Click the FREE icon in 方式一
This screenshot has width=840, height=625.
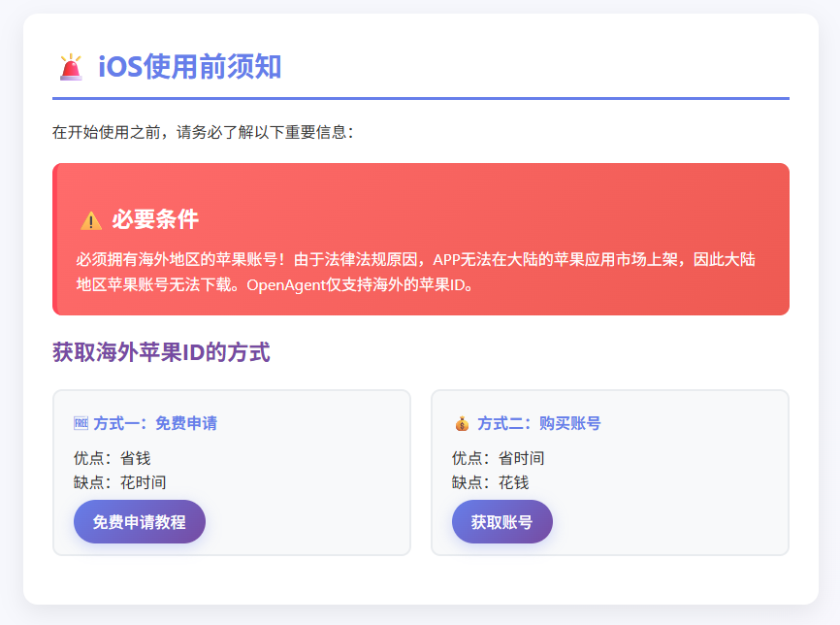pyautogui.click(x=81, y=423)
